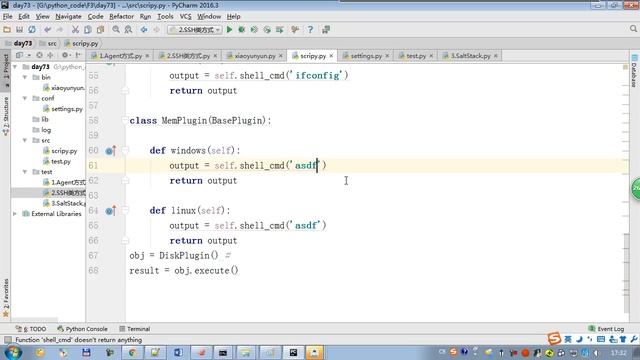Click the Copy toolbar icon
Viewport: 640px width, 360px height.
(88, 29)
